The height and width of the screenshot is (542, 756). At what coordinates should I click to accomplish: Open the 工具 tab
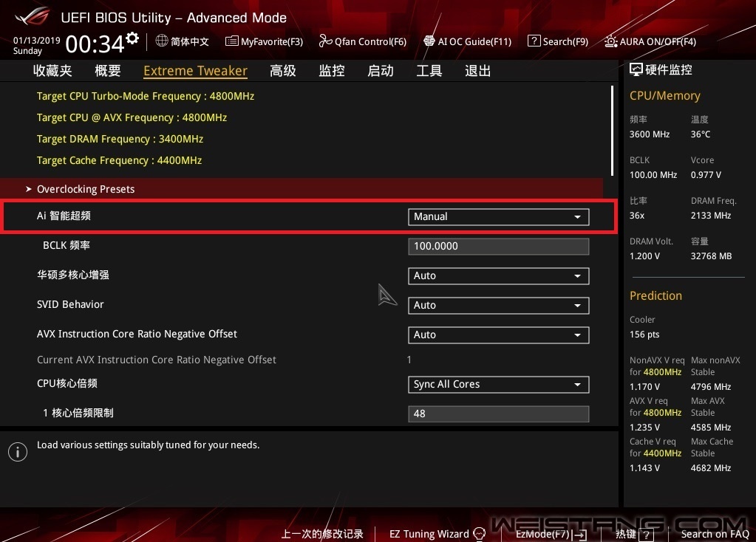tap(429, 71)
